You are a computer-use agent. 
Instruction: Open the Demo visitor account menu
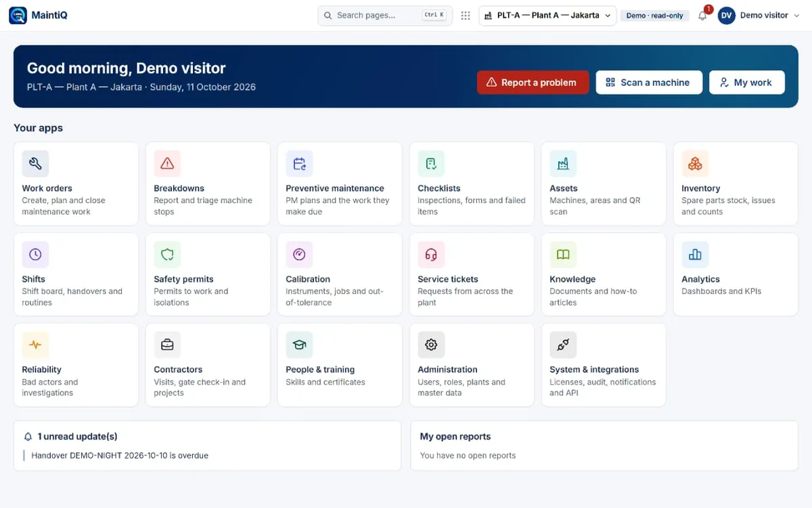pyautogui.click(x=758, y=16)
